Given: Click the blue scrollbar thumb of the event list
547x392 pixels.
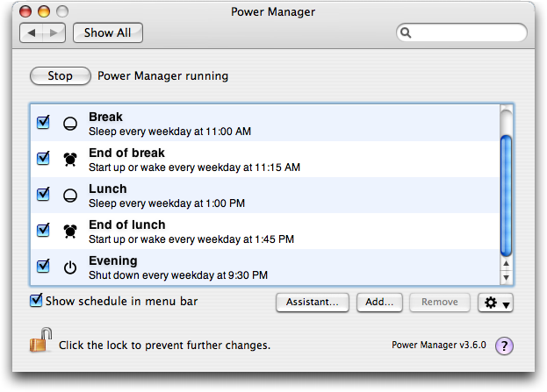Looking at the screenshot, I should [x=506, y=196].
